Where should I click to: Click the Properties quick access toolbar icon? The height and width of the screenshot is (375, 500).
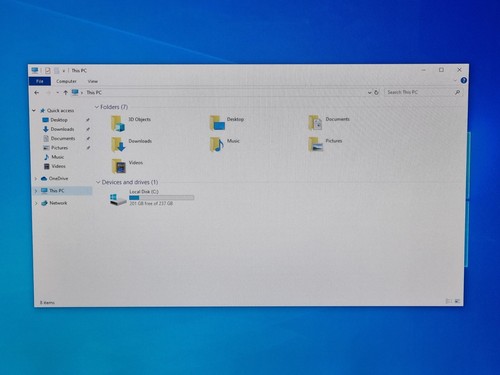pyautogui.click(x=48, y=70)
